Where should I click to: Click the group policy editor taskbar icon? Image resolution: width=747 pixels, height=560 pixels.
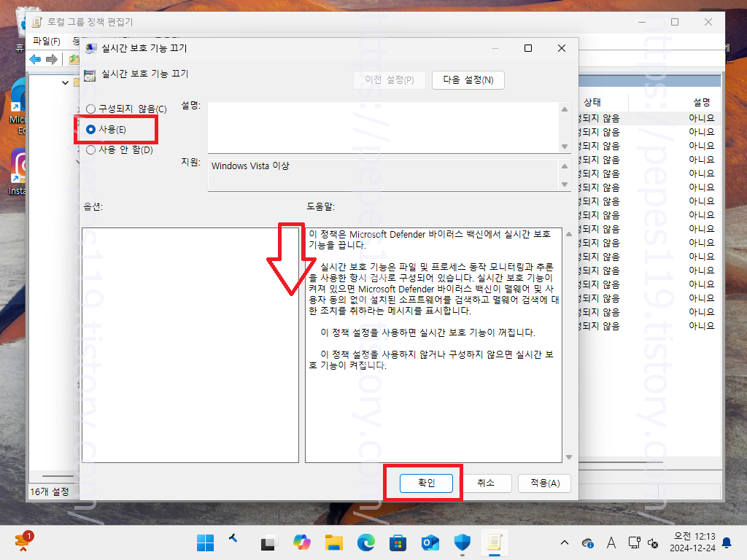(494, 542)
